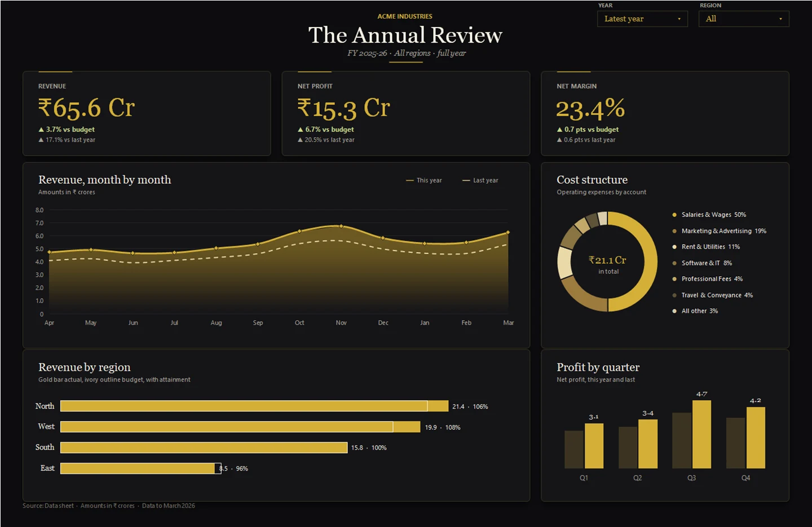This screenshot has width=812, height=527.
Task: Click the West '19.9 · 108%' label
Action: tap(443, 427)
